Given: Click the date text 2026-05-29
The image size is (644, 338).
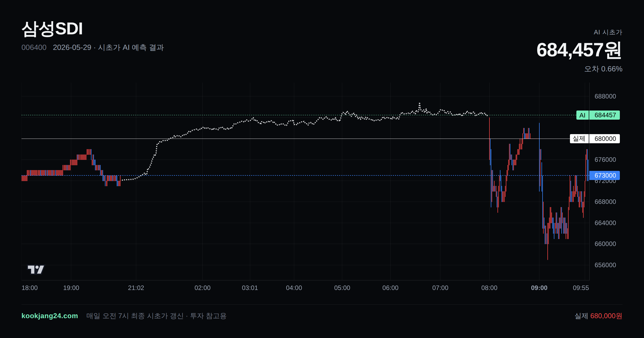Looking at the screenshot, I should coord(72,47).
